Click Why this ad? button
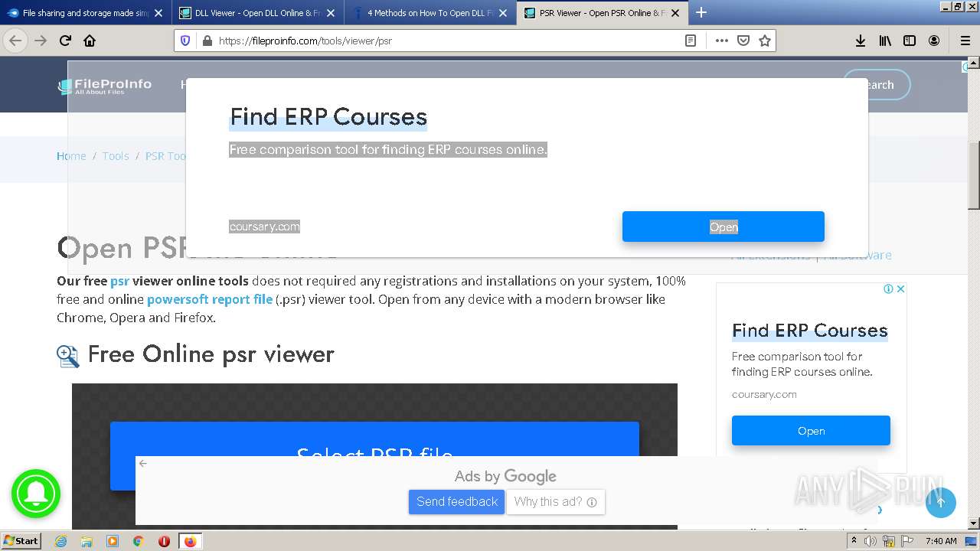Image resolution: width=980 pixels, height=551 pixels. pyautogui.click(x=556, y=502)
